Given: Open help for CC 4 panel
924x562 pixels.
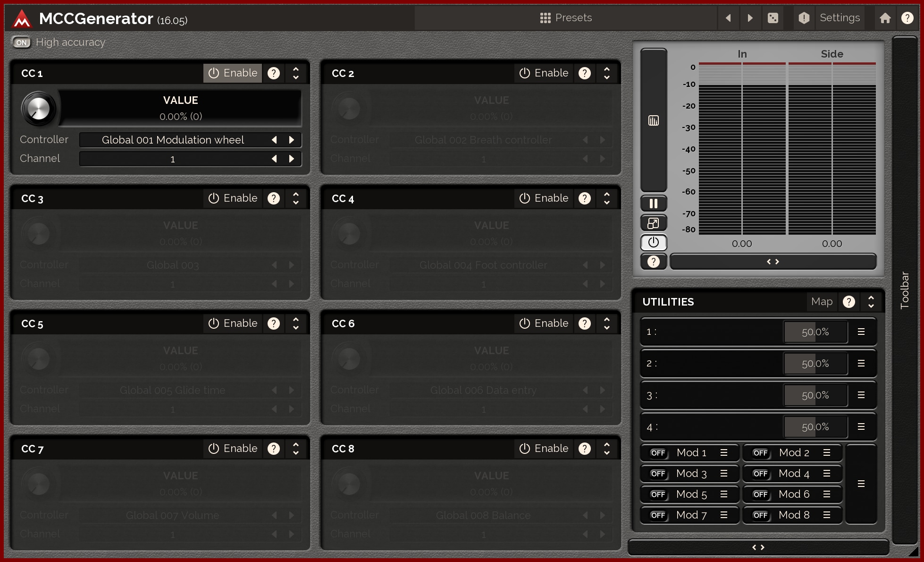Looking at the screenshot, I should pos(585,198).
